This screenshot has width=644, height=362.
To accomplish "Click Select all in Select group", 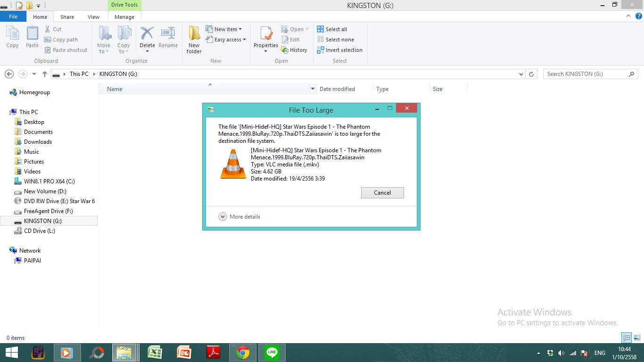I will [x=332, y=29].
